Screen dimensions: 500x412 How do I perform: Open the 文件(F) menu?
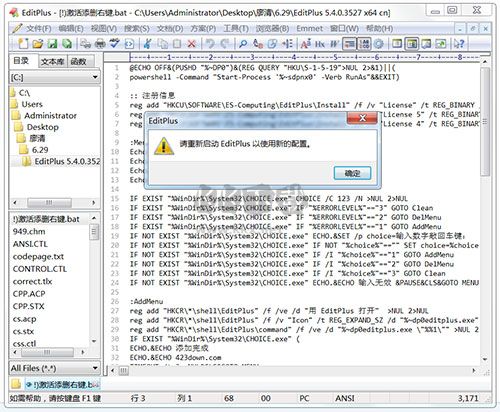(39, 29)
